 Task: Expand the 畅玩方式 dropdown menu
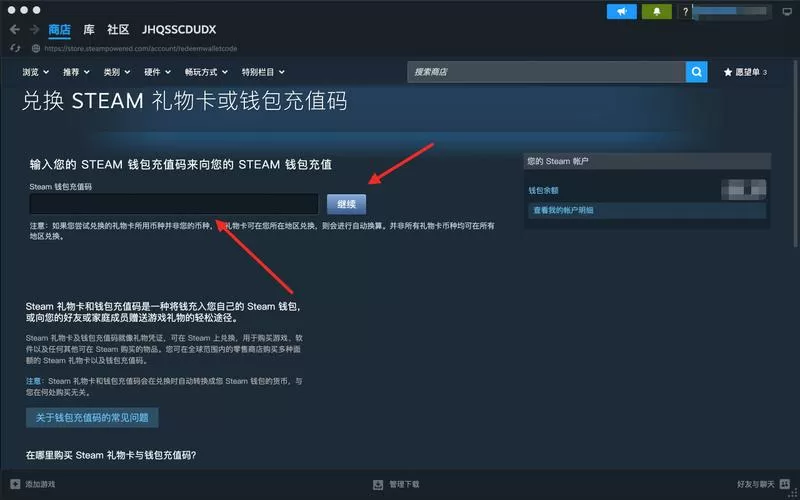tap(206, 72)
